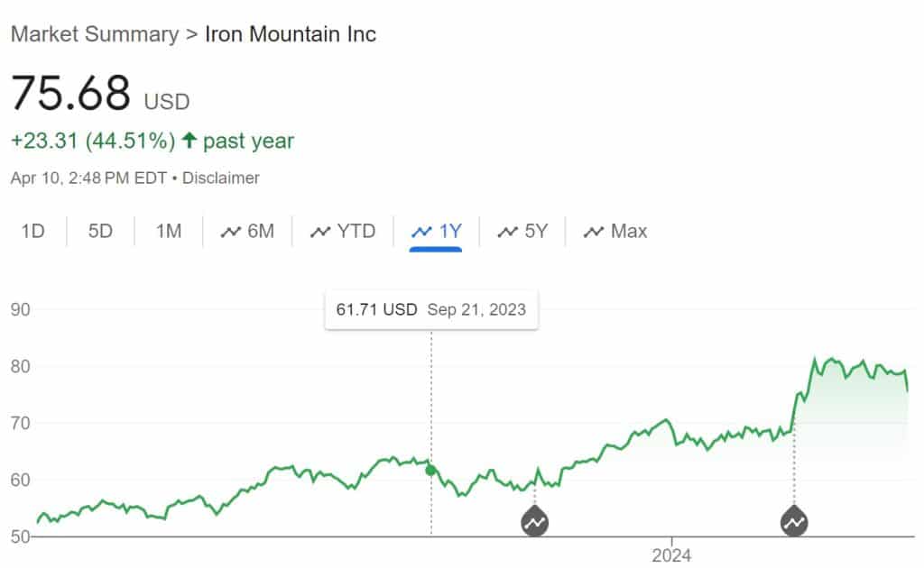Click the Iron Mountain Inc title
The width and height of the screenshot is (924, 568).
pyautogui.click(x=291, y=34)
